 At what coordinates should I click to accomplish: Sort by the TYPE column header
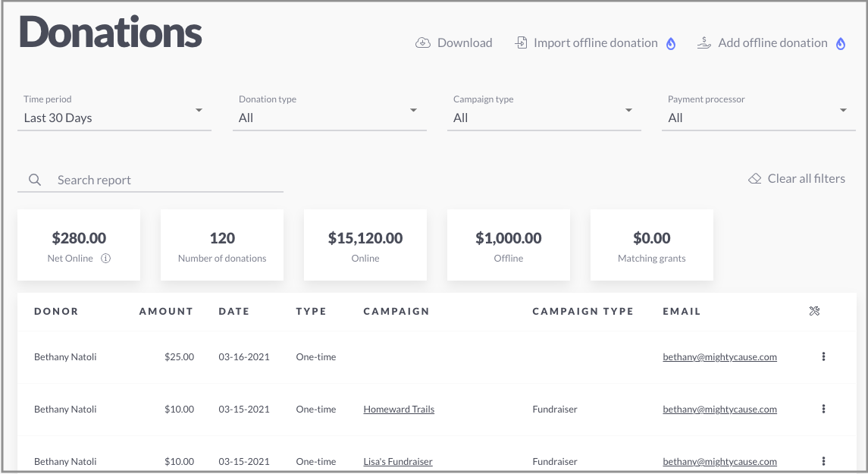tap(311, 311)
